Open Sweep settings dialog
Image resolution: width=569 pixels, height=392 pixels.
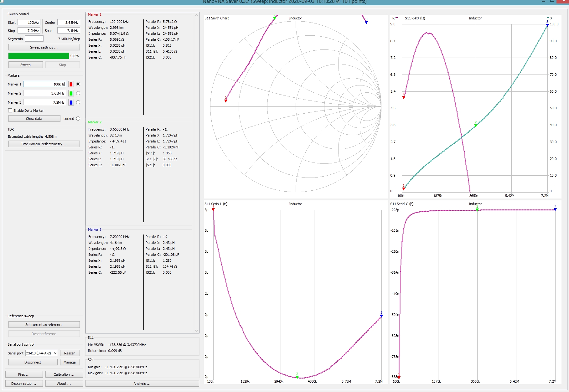pos(44,47)
